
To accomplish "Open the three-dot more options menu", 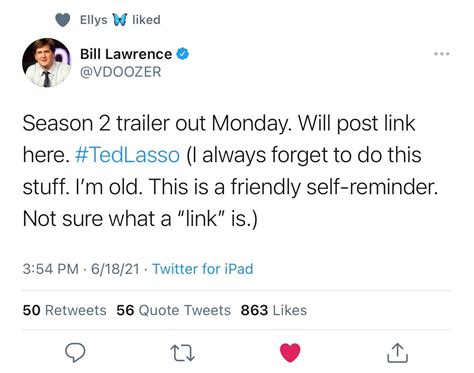I will [x=442, y=54].
